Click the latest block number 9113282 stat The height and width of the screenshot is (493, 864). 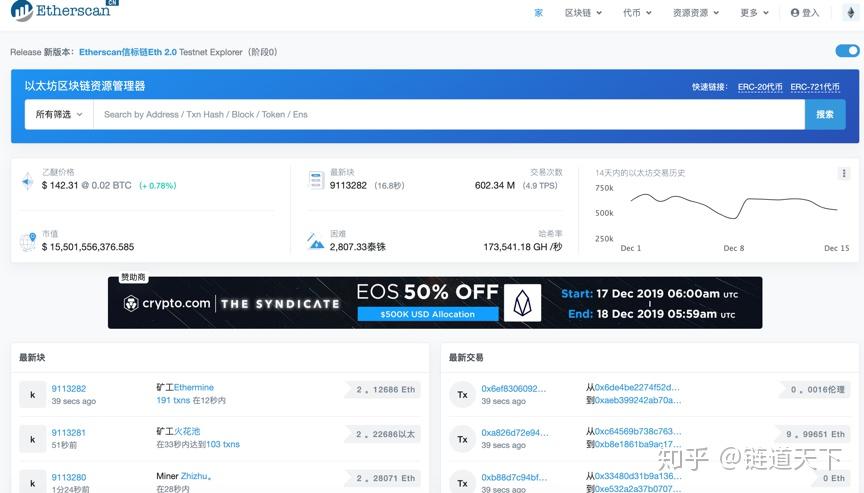[x=348, y=186]
